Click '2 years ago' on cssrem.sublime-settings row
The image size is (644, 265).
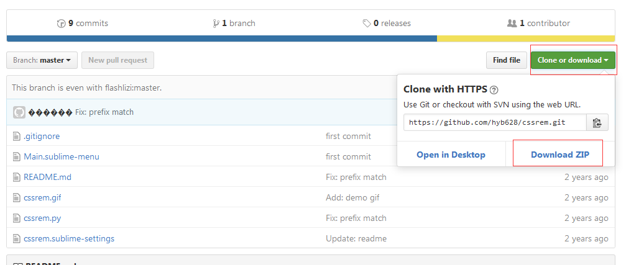coord(586,239)
